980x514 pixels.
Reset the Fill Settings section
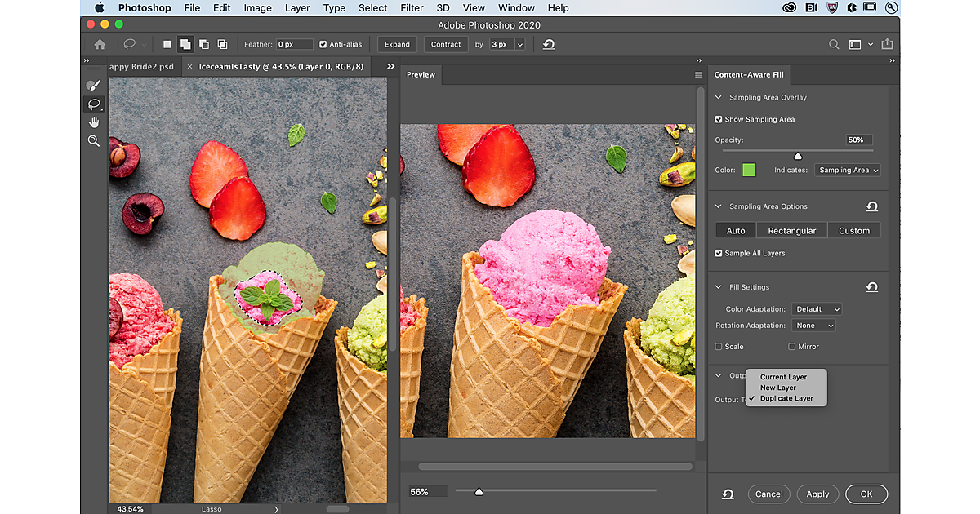click(x=871, y=287)
